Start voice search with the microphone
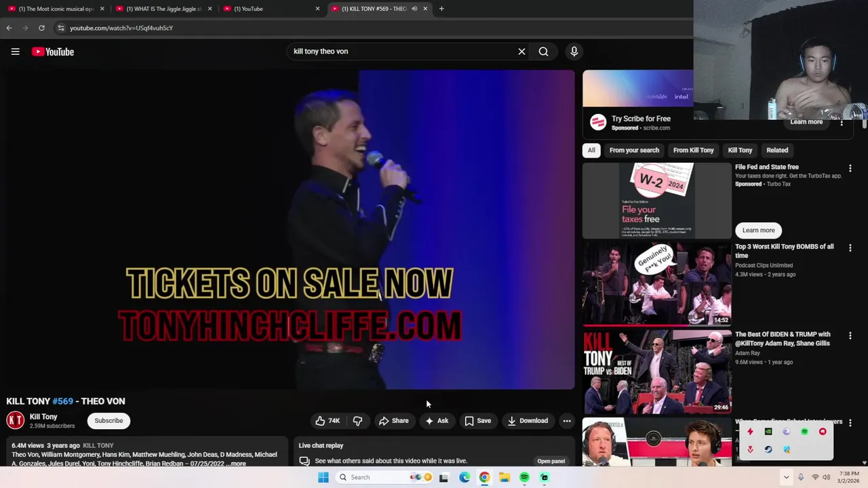 tap(574, 52)
